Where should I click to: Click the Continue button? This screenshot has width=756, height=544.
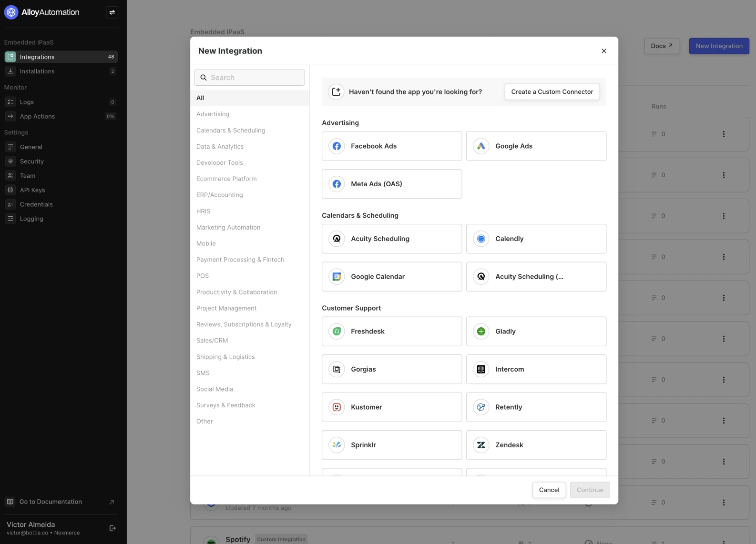pos(590,490)
